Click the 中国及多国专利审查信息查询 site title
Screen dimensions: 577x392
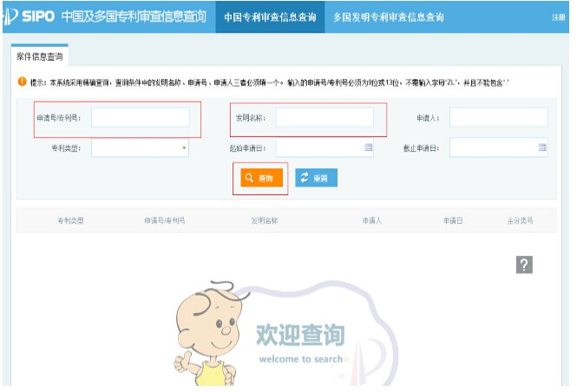134,16
